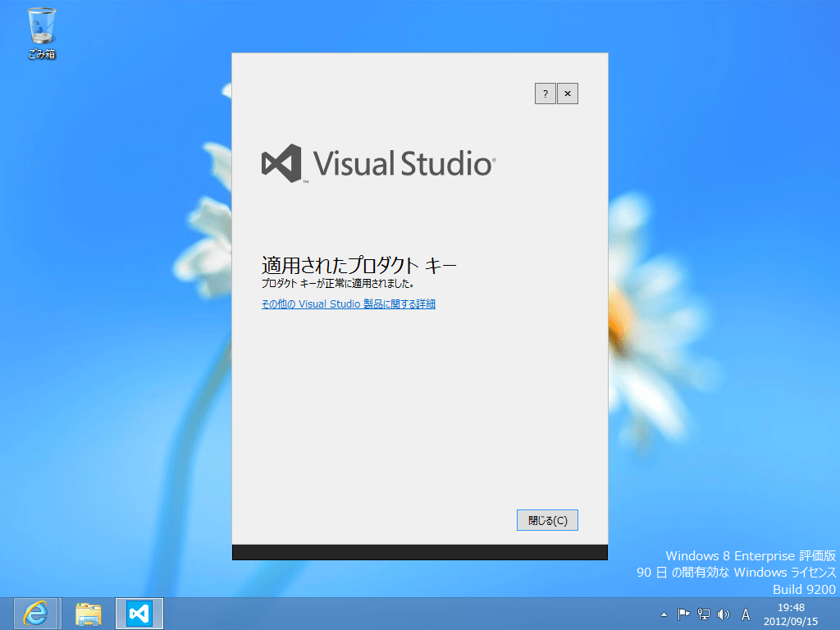
Task: Open Action Center flag icon
Action: click(x=683, y=614)
